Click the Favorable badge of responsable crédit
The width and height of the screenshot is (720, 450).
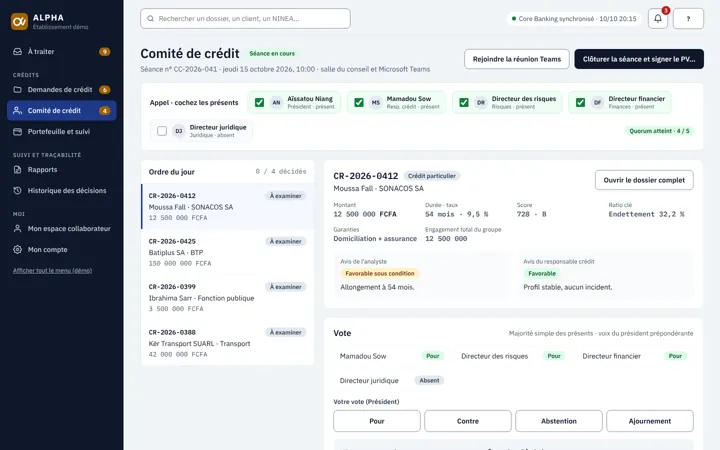click(x=542, y=274)
